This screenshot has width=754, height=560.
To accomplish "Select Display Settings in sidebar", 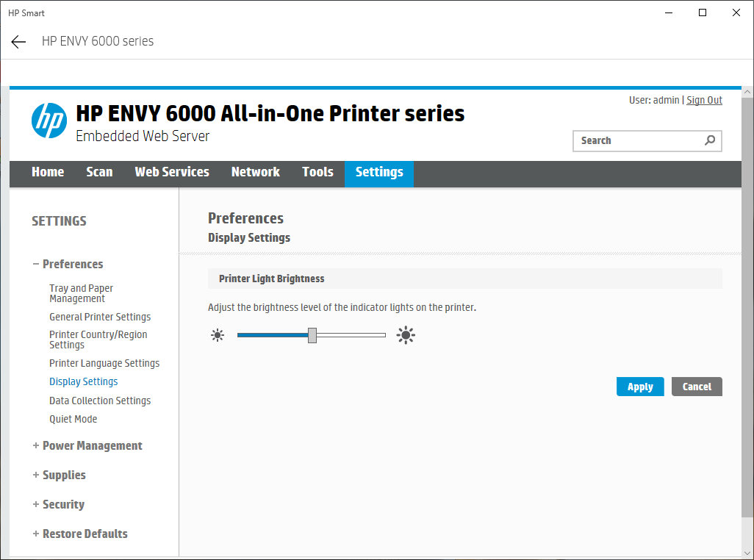I will coord(83,381).
